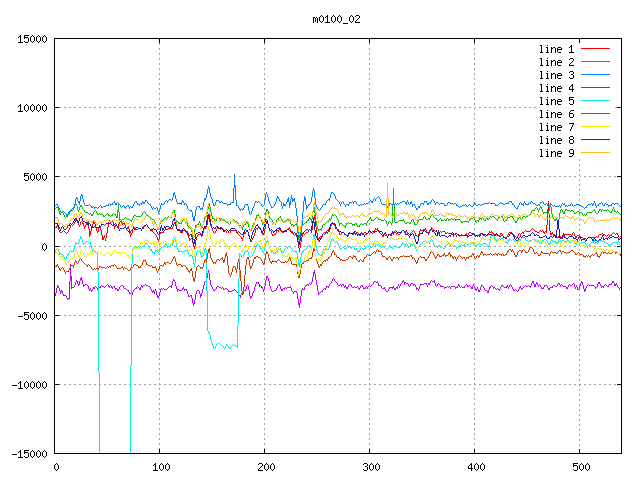The width and height of the screenshot is (640, 480).
Task: Select the cyan line 5 legend sample
Action: pyautogui.click(x=596, y=101)
